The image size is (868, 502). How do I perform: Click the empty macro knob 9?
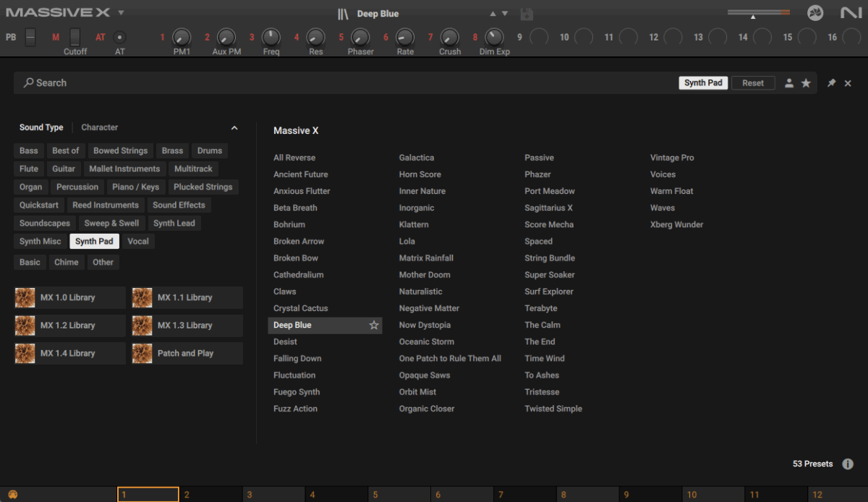[x=539, y=37]
